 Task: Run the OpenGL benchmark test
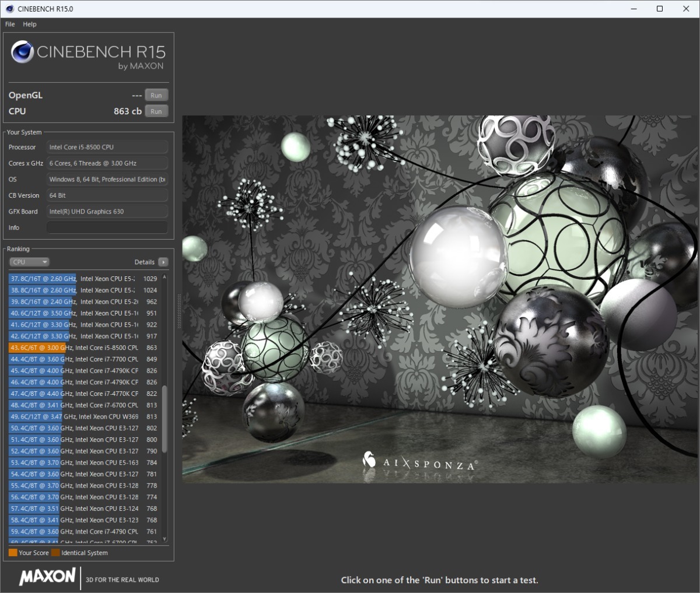coord(156,95)
